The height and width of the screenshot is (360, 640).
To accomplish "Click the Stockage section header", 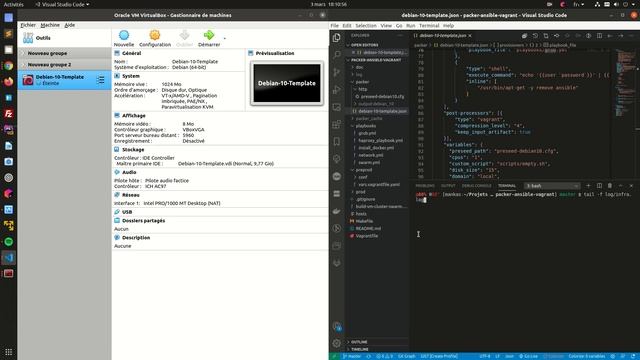I will point(133,149).
